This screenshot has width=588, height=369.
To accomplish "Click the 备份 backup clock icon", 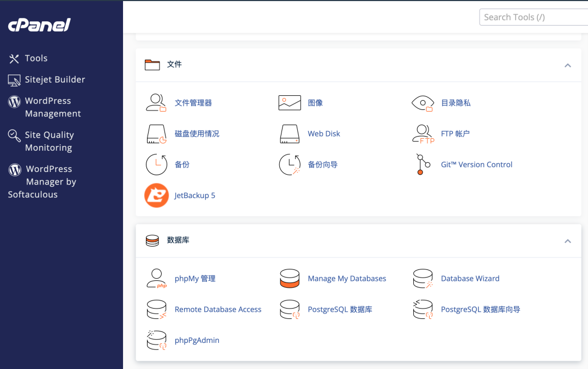I will click(x=156, y=164).
